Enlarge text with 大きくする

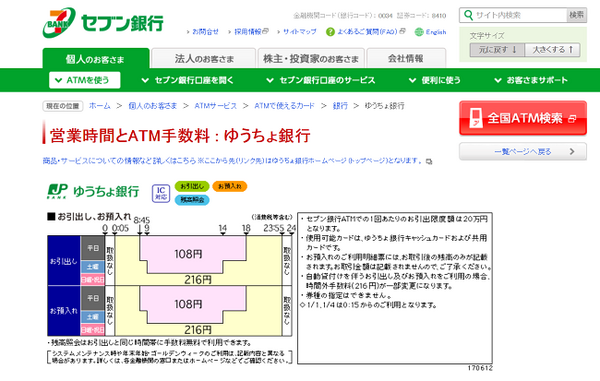click(552, 50)
